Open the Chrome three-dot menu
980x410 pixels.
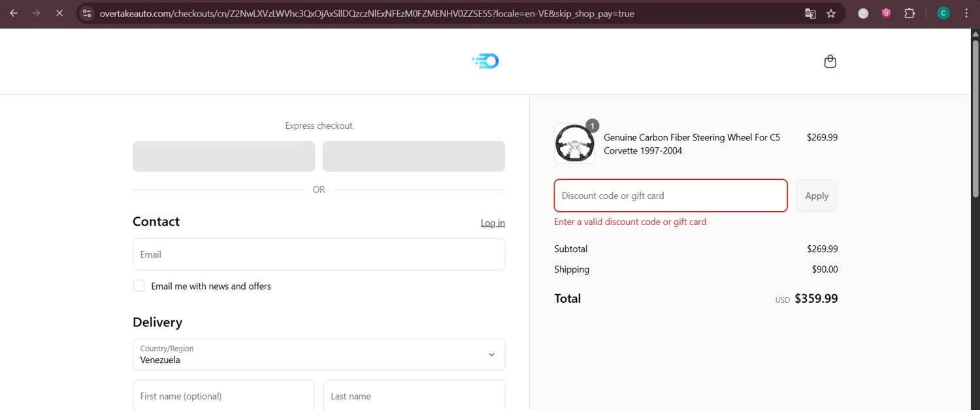[966, 13]
